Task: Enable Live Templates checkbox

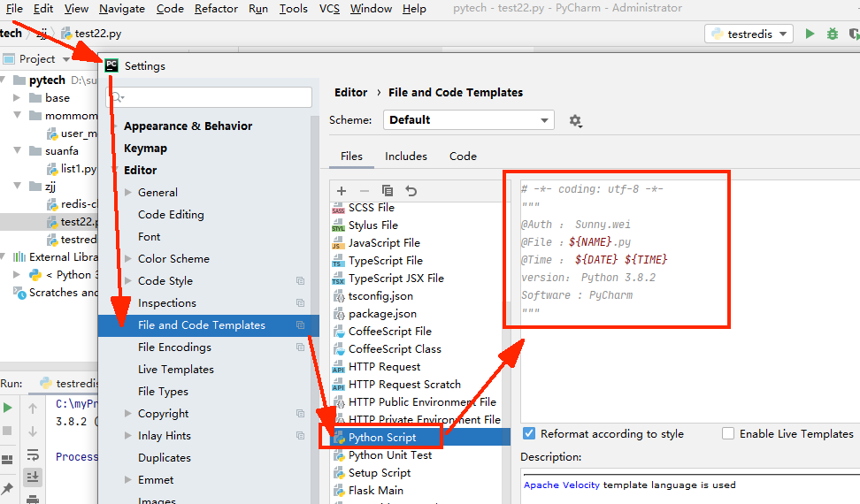Action: (728, 434)
